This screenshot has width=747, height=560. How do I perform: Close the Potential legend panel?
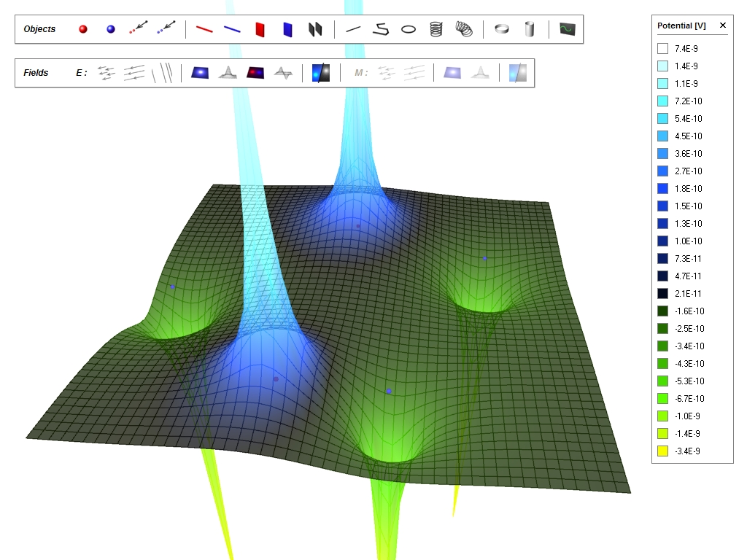coord(723,26)
